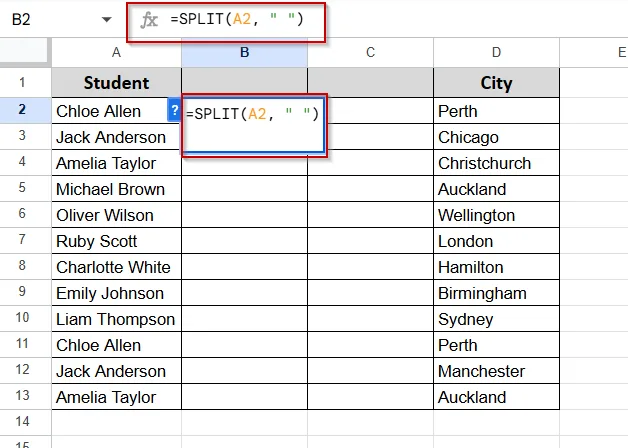The image size is (628, 448).
Task: Click the City header cell
Action: pyautogui.click(x=496, y=83)
